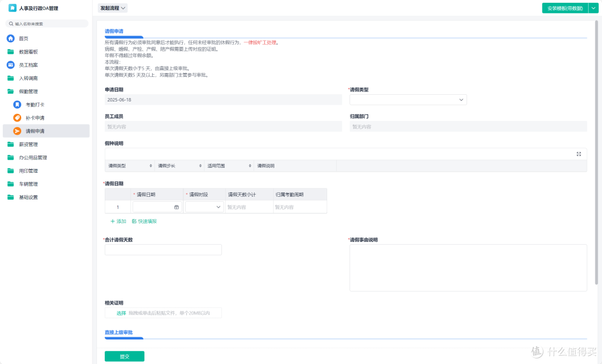This screenshot has height=364, width=602.
Task: Sort by 请假步长 column arrows
Action: 201,166
